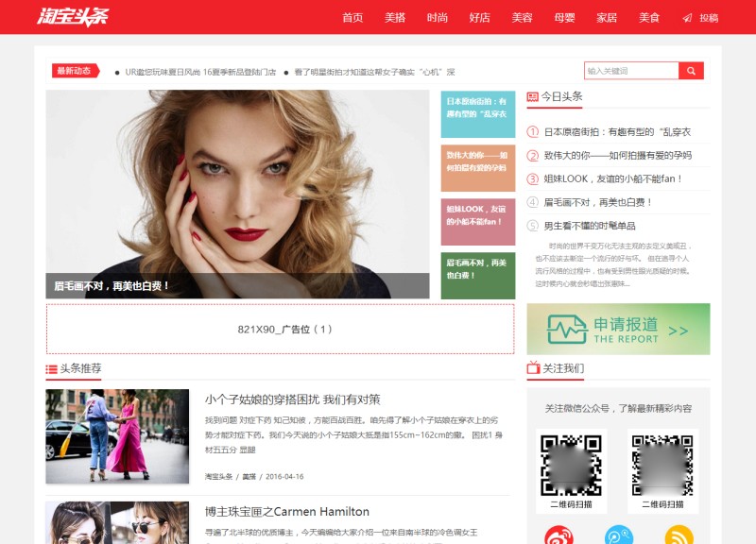Open the street-style article thumbnail

[117, 436]
